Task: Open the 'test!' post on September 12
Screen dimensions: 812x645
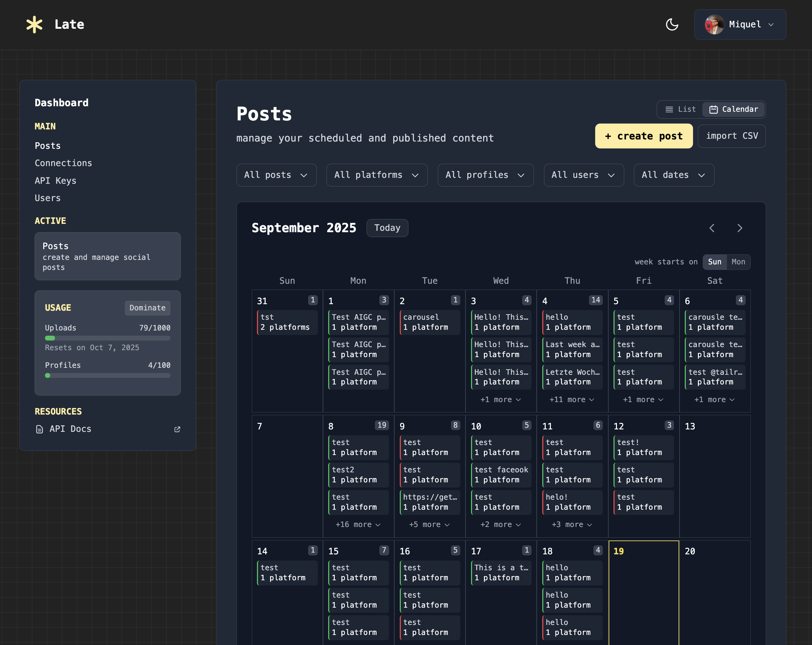Action: click(x=644, y=447)
